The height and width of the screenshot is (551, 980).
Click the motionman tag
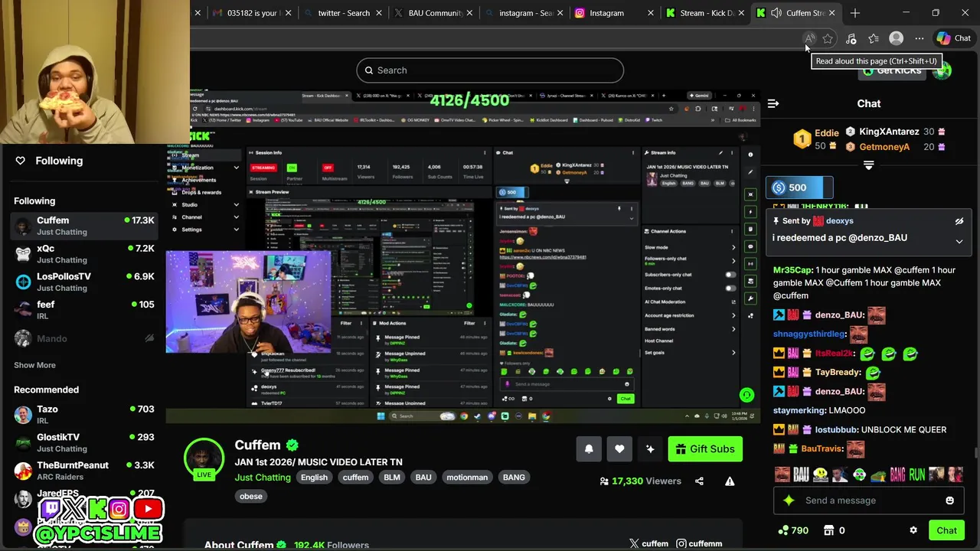pos(467,478)
